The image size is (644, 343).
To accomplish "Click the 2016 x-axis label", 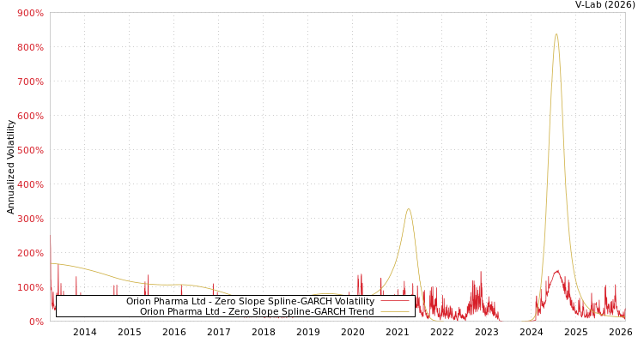I will pyautogui.click(x=174, y=332).
